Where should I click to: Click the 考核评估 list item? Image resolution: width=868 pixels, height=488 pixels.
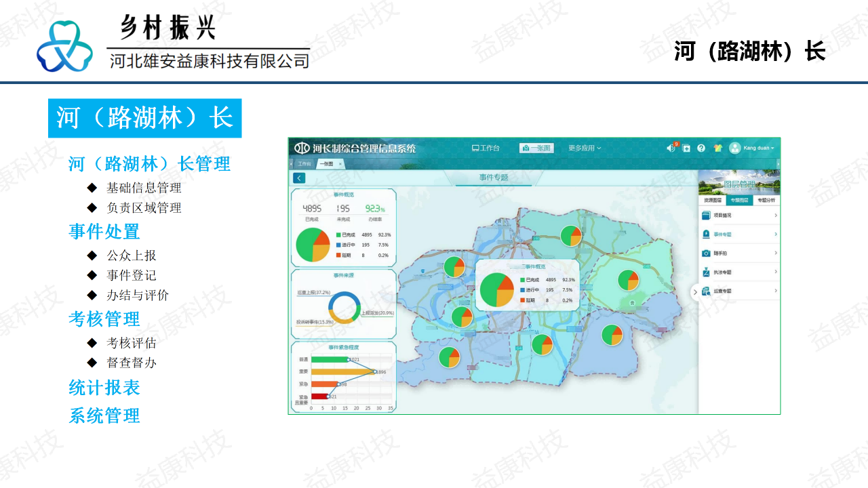(x=132, y=343)
